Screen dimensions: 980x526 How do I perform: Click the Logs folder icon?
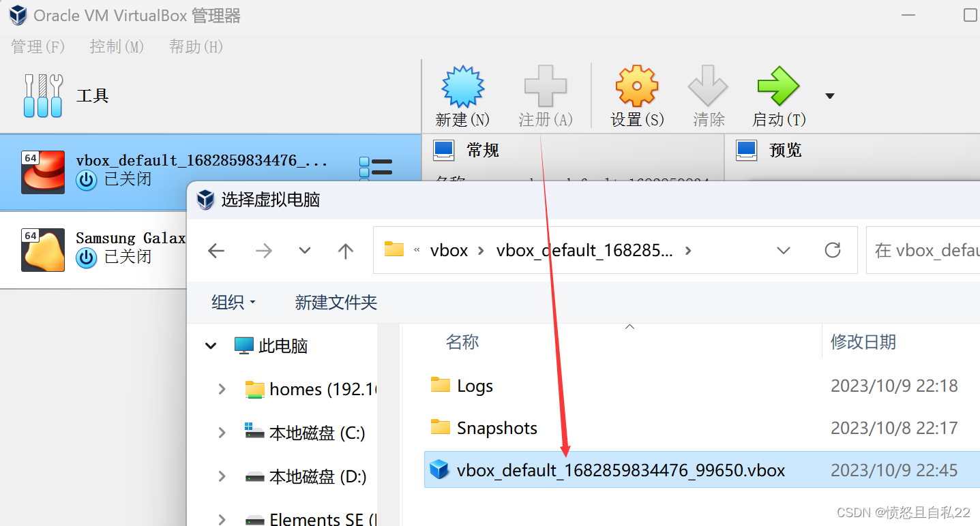point(441,385)
